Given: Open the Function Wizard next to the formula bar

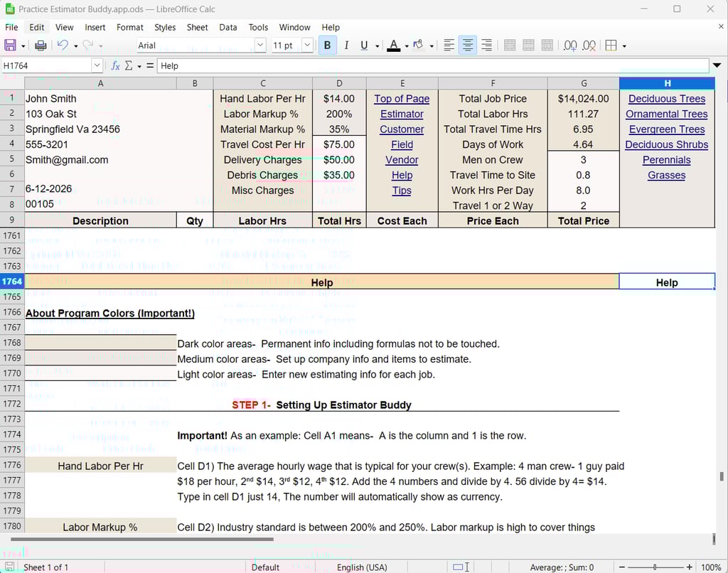Looking at the screenshot, I should (x=115, y=65).
